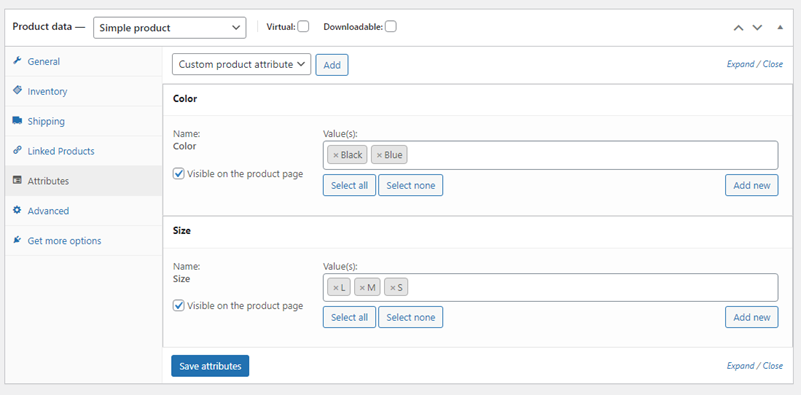The height and width of the screenshot is (395, 801).
Task: Click Select none for Size values
Action: (x=411, y=317)
